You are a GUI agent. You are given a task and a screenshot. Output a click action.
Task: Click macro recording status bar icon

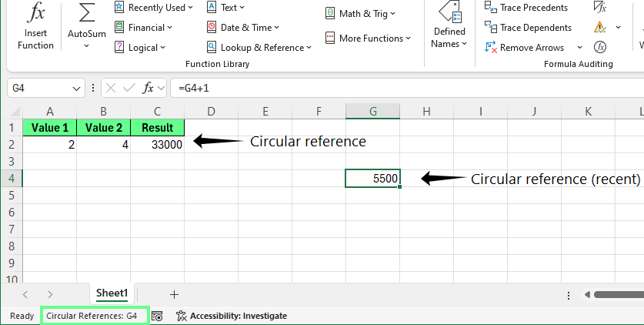pos(157,316)
